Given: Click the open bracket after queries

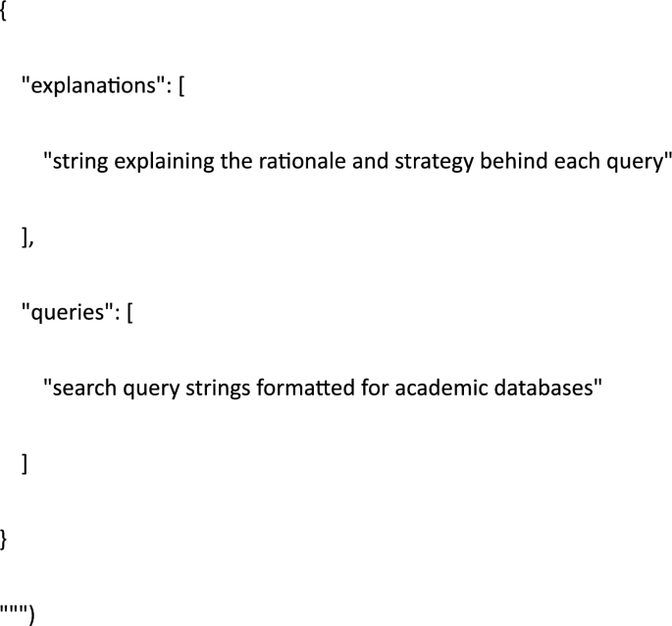Looking at the screenshot, I should (x=129, y=313).
